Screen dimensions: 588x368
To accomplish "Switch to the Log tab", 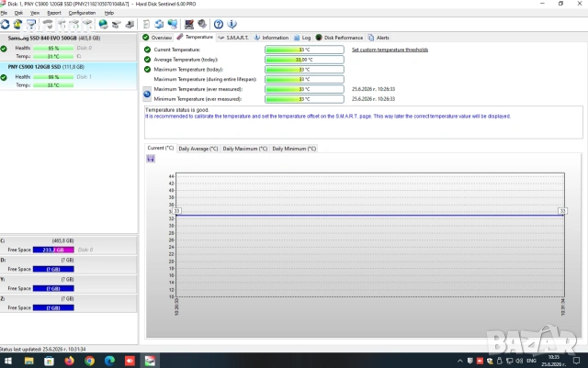I will [x=302, y=38].
